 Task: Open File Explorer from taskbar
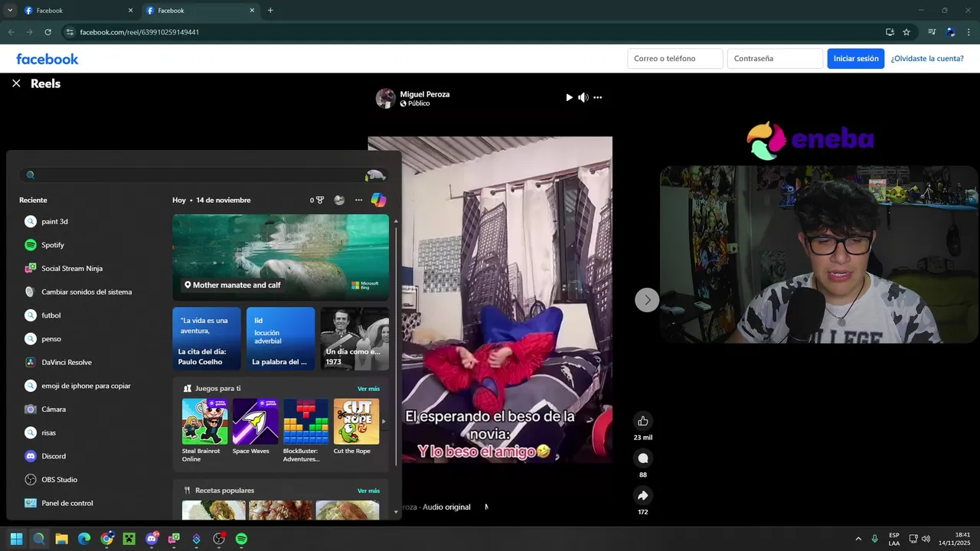pyautogui.click(x=61, y=539)
